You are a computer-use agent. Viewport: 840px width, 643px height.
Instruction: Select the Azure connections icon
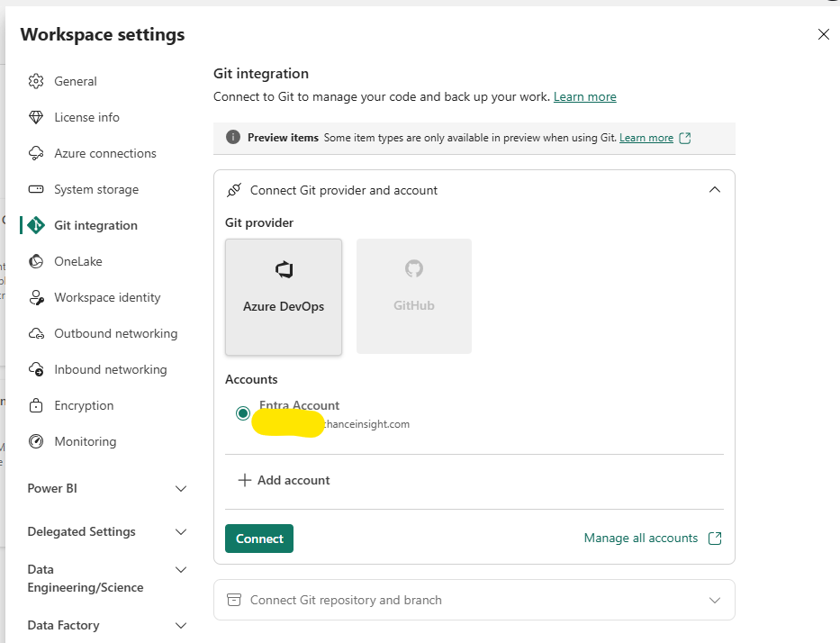pos(36,153)
